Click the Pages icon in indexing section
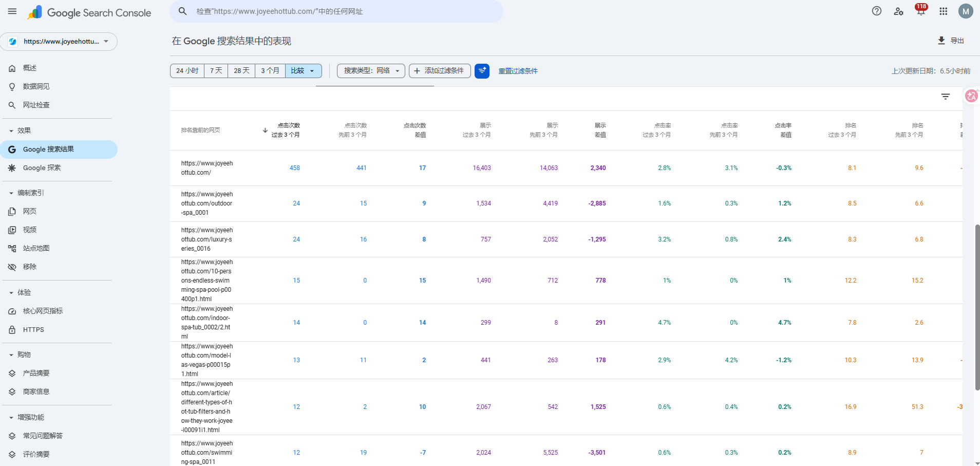Viewport: 980px width, 466px height. coord(12,212)
